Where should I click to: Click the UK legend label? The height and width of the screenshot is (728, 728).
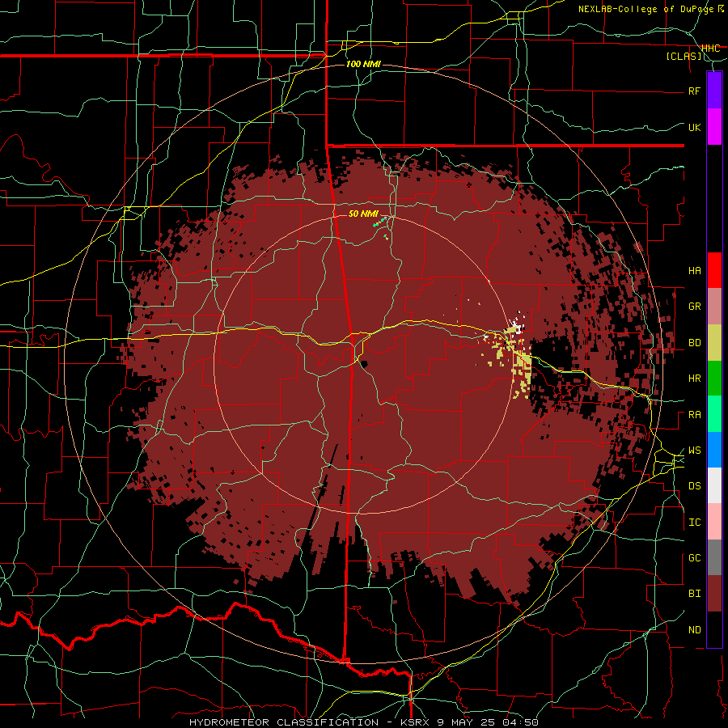point(694,127)
